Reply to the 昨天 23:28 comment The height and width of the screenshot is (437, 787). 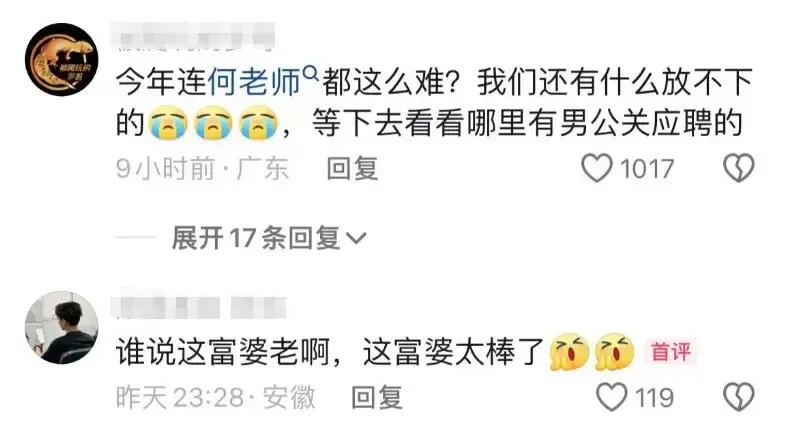click(377, 397)
